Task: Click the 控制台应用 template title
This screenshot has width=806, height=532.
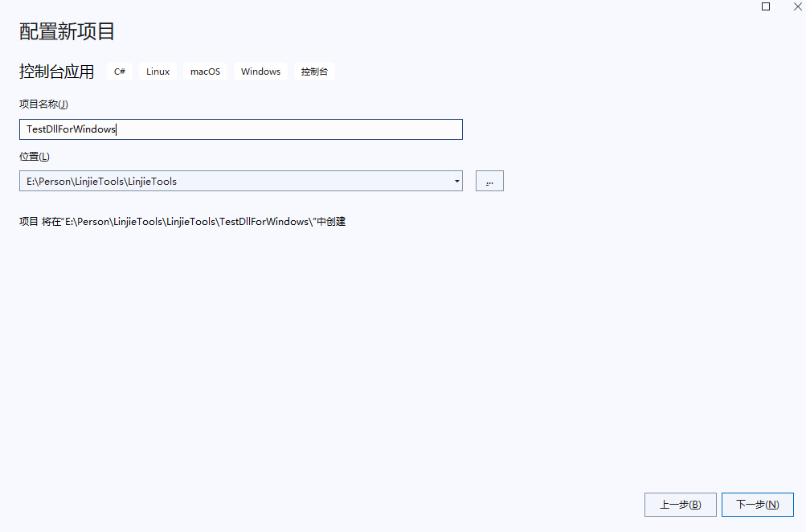Action: coord(56,72)
